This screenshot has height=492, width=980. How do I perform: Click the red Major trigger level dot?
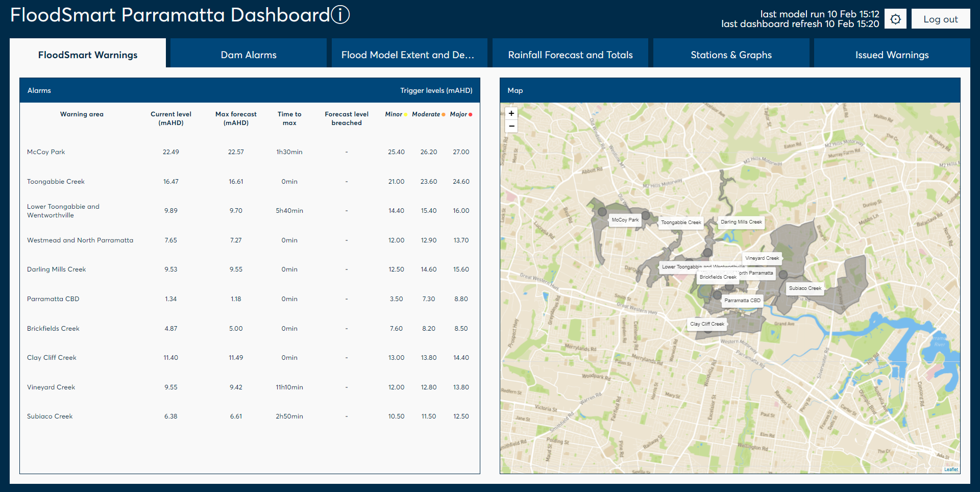coord(470,114)
